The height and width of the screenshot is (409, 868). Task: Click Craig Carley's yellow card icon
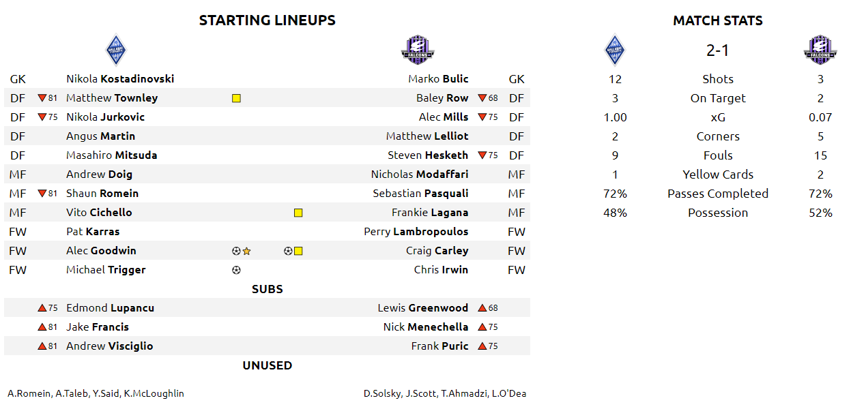(x=298, y=251)
